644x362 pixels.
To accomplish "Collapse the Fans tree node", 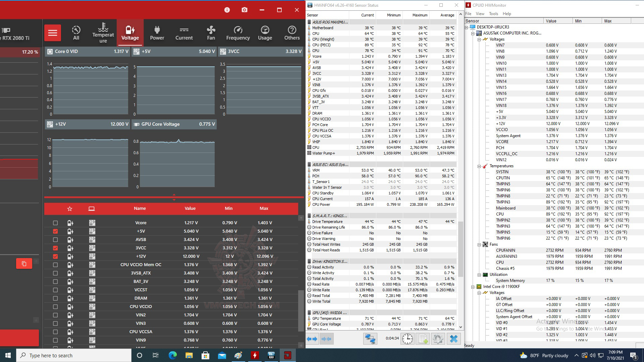I will (479, 245).
